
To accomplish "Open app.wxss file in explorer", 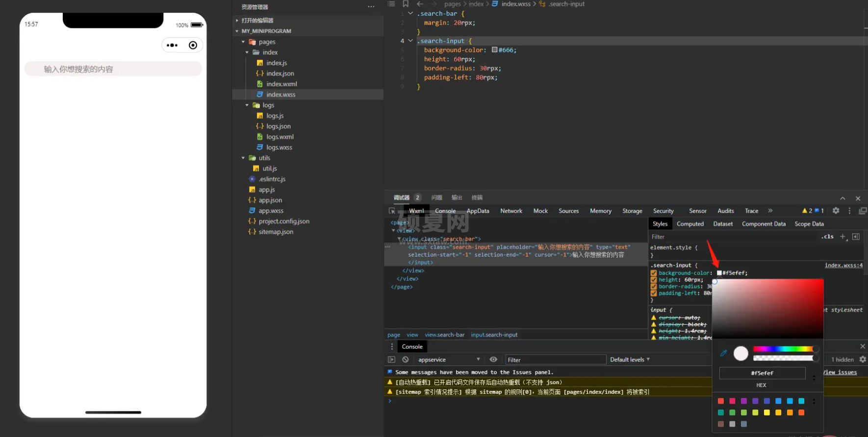I will 271,211.
